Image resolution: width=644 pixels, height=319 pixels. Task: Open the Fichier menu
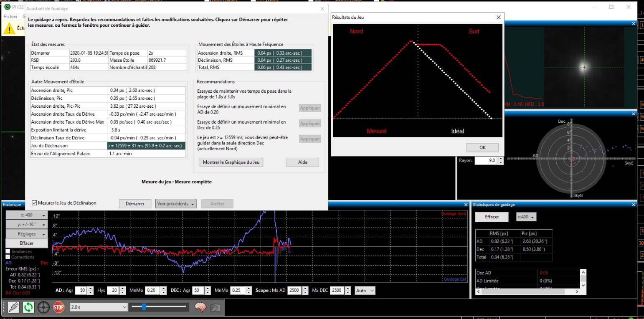[x=10, y=16]
